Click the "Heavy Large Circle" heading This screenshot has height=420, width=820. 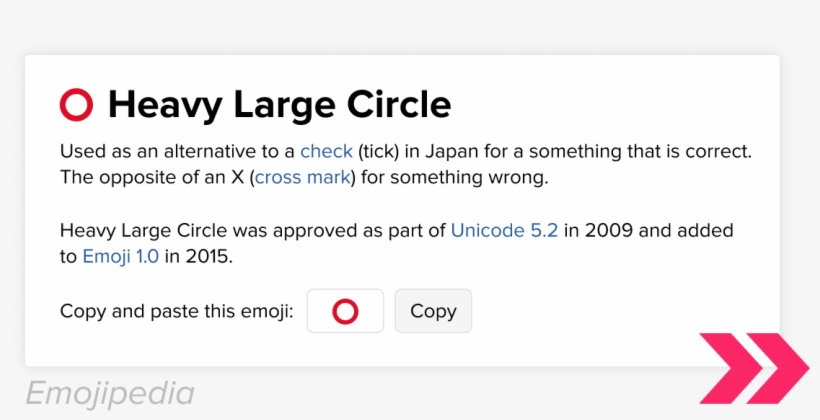pyautogui.click(x=279, y=103)
